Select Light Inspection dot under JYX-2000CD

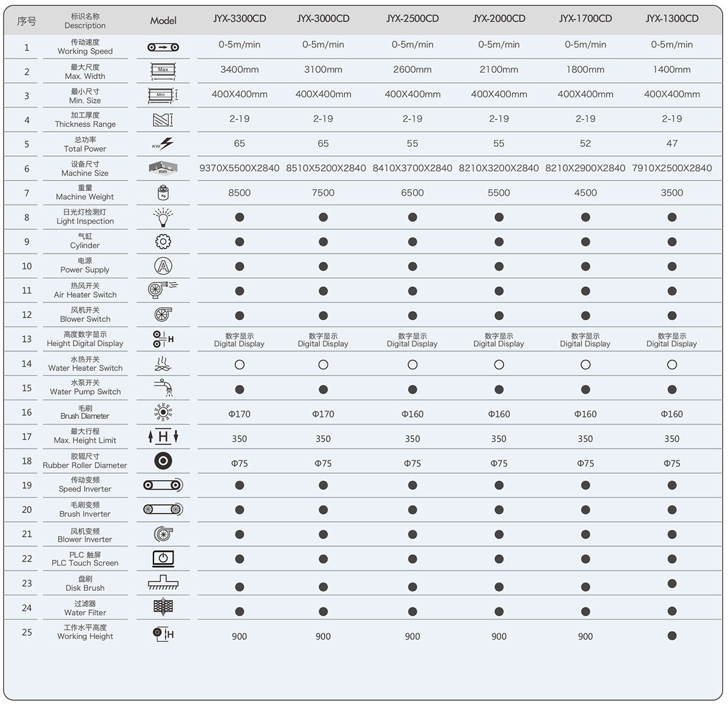pyautogui.click(x=499, y=217)
